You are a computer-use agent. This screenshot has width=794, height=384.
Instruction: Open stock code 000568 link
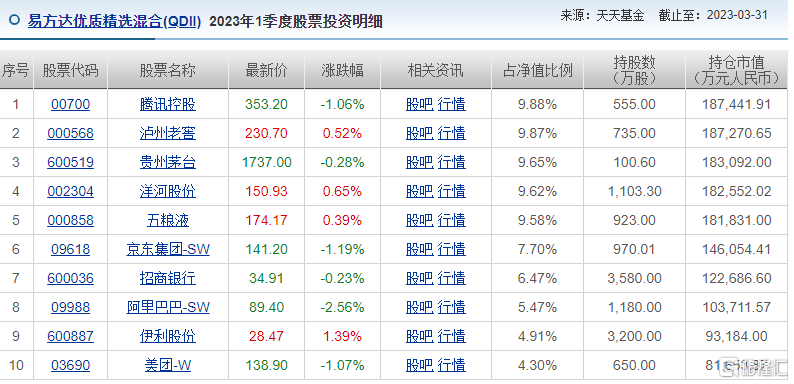coord(70,133)
